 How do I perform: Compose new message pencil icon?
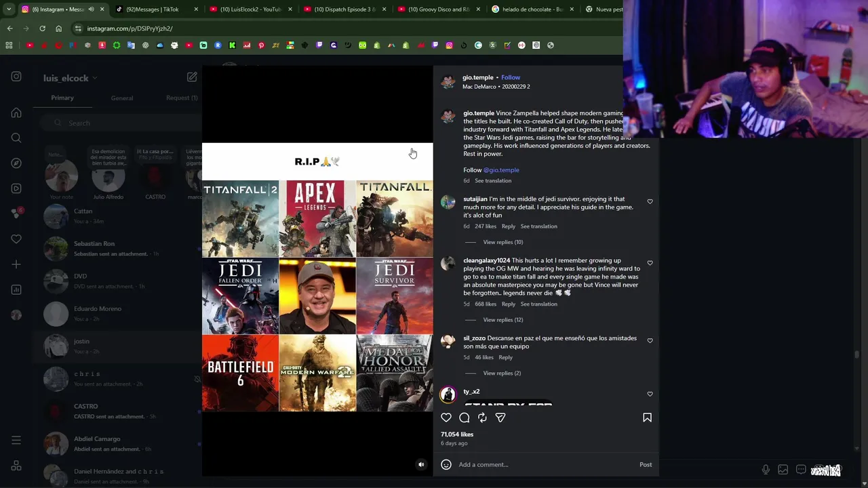click(x=192, y=77)
